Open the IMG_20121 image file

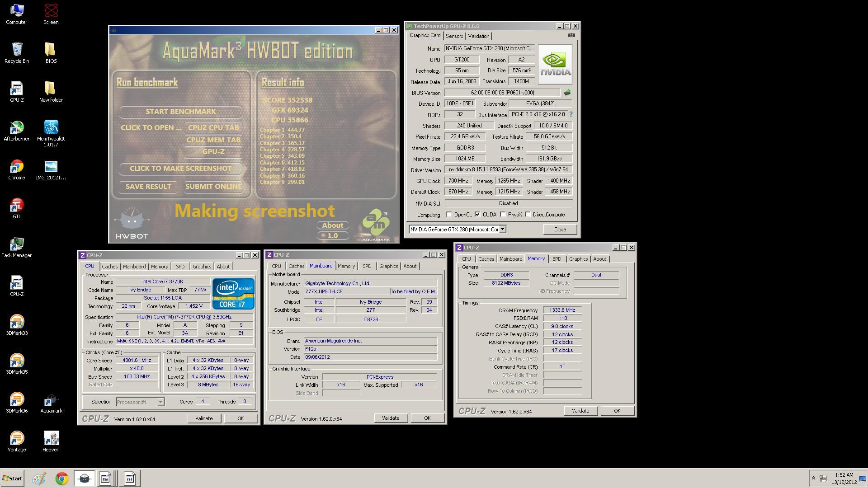(x=51, y=169)
